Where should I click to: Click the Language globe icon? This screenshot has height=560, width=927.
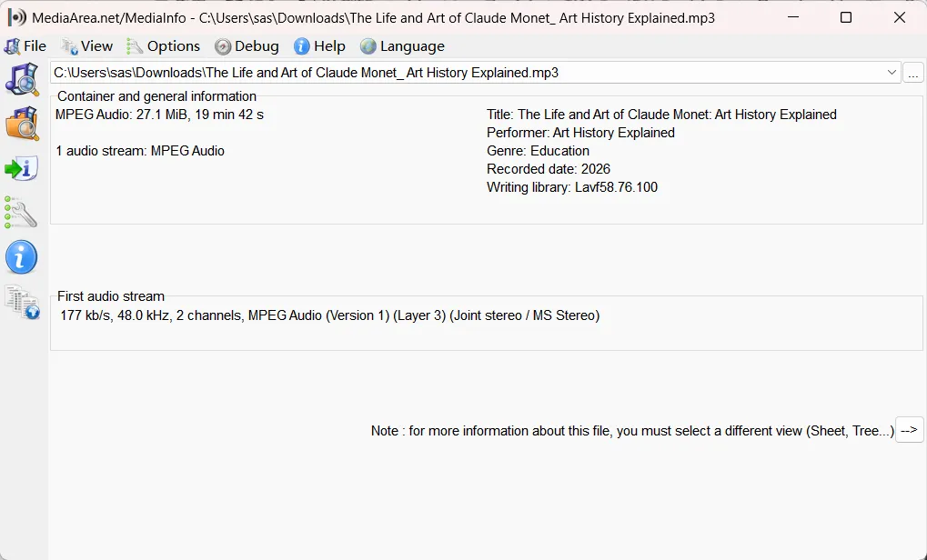[x=367, y=45]
